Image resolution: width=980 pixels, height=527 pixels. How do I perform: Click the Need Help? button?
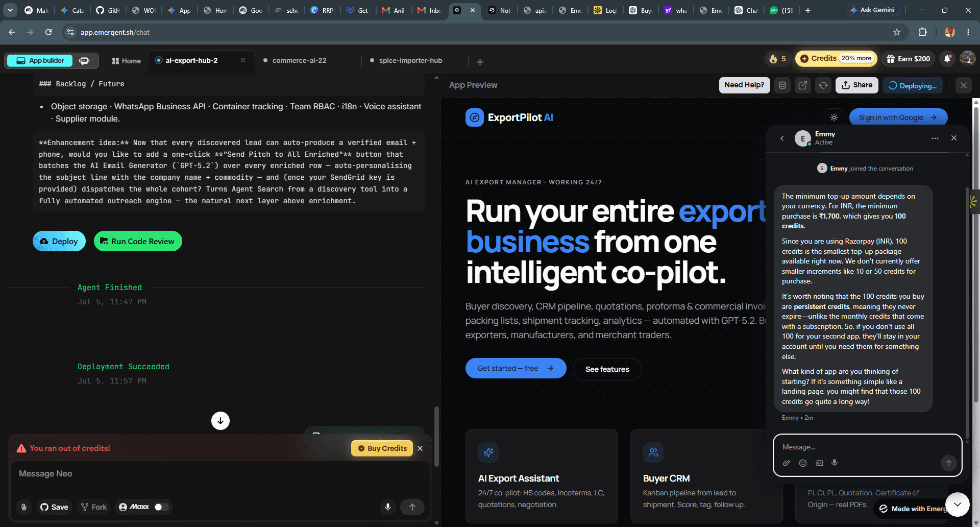[744, 85]
